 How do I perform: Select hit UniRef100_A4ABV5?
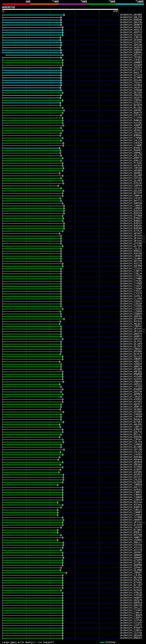coord(131,520)
